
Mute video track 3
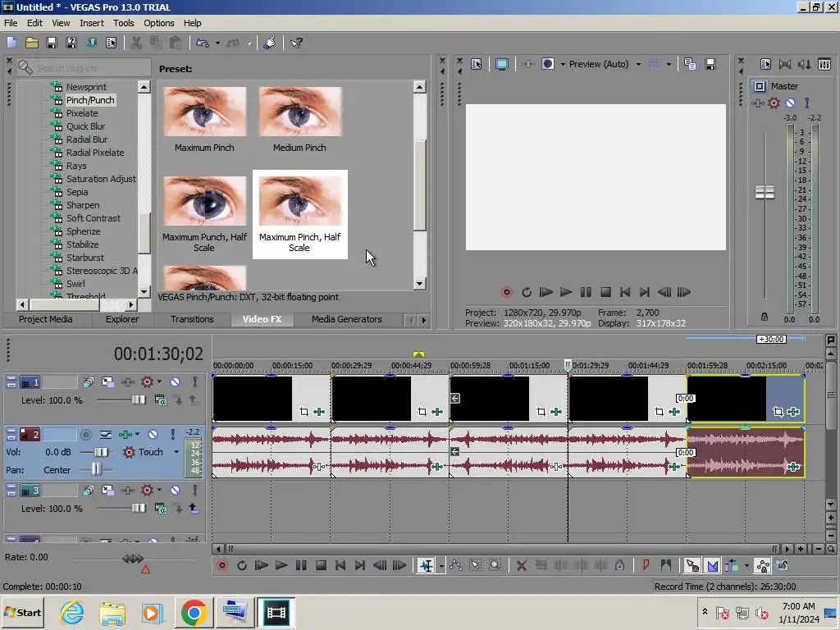[176, 491]
